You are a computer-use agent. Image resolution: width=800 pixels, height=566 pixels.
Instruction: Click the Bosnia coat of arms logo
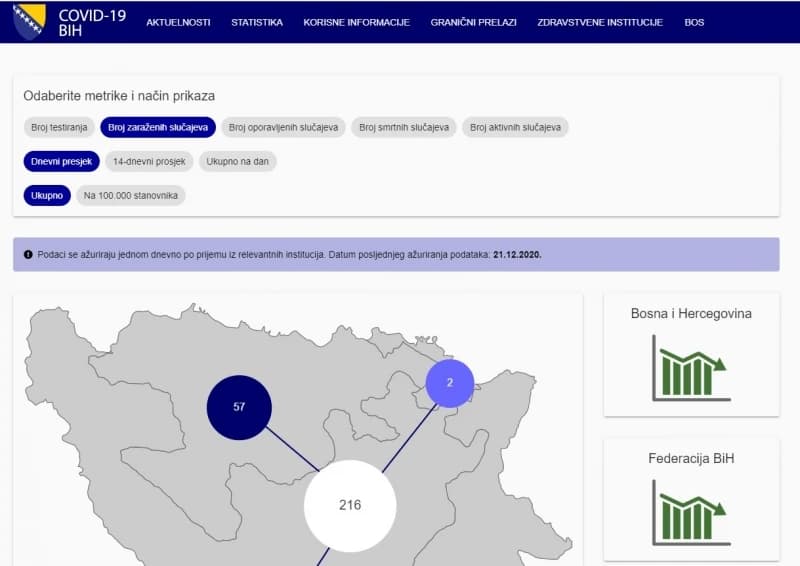coord(29,21)
